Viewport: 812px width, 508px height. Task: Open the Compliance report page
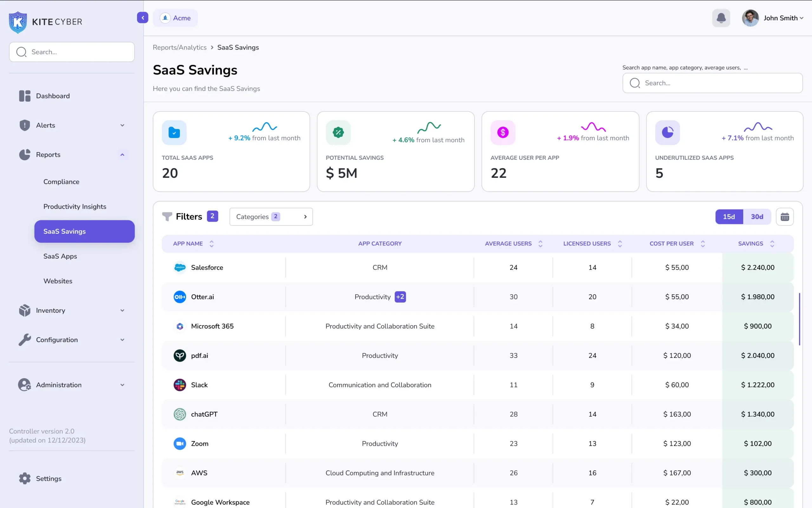(x=62, y=182)
